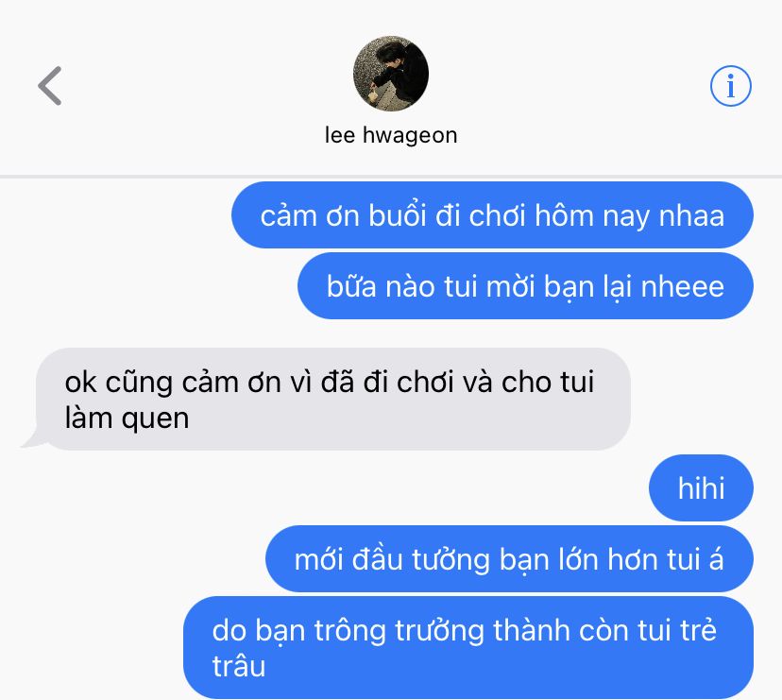
Task: Go back using the left chevron arrow
Action: 49,86
